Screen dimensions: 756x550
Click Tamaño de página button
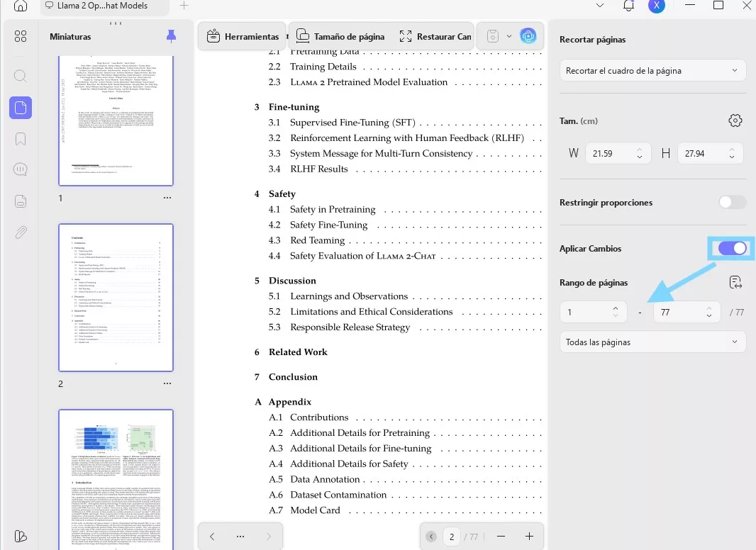coord(340,36)
